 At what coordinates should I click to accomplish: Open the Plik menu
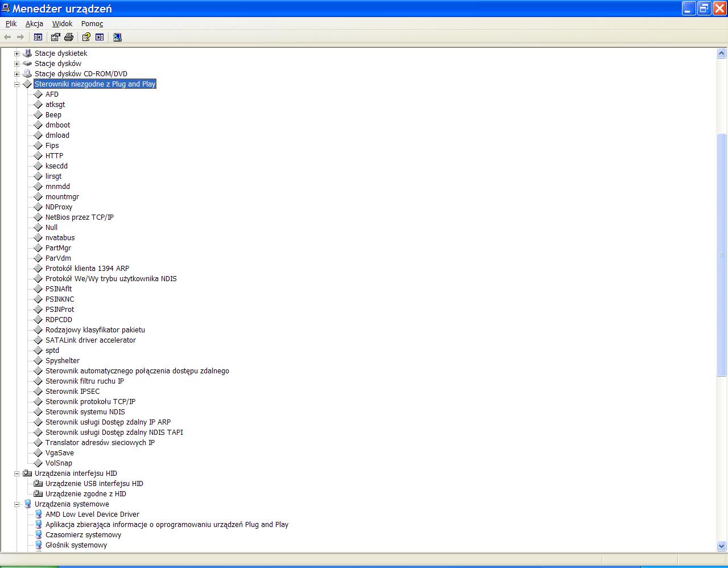coord(11,23)
